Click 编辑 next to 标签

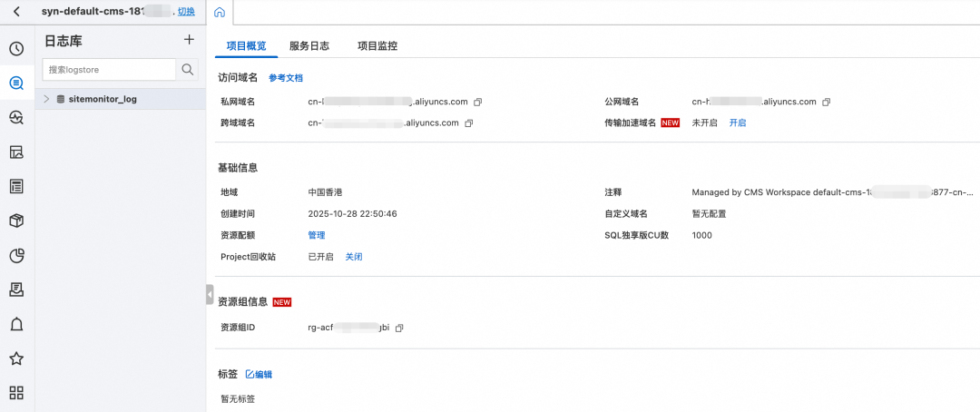click(x=260, y=375)
